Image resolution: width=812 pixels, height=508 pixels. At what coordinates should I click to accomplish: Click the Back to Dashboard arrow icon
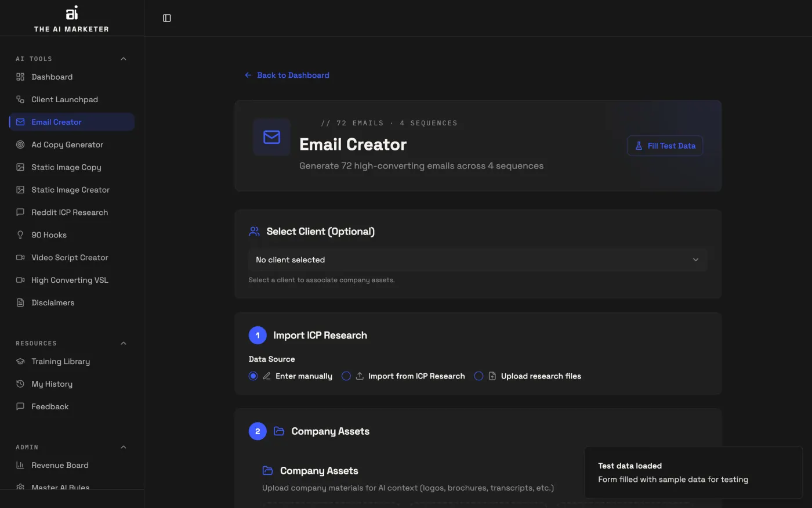pyautogui.click(x=248, y=75)
